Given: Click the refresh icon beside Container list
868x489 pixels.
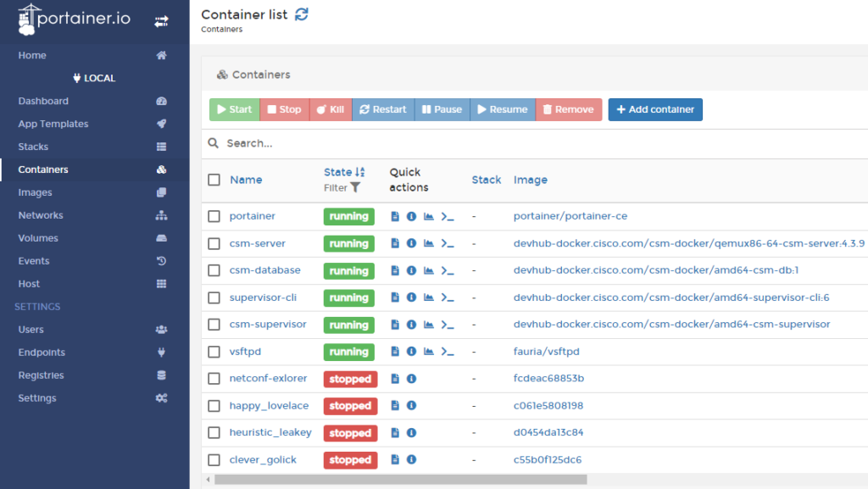Looking at the screenshot, I should 302,14.
